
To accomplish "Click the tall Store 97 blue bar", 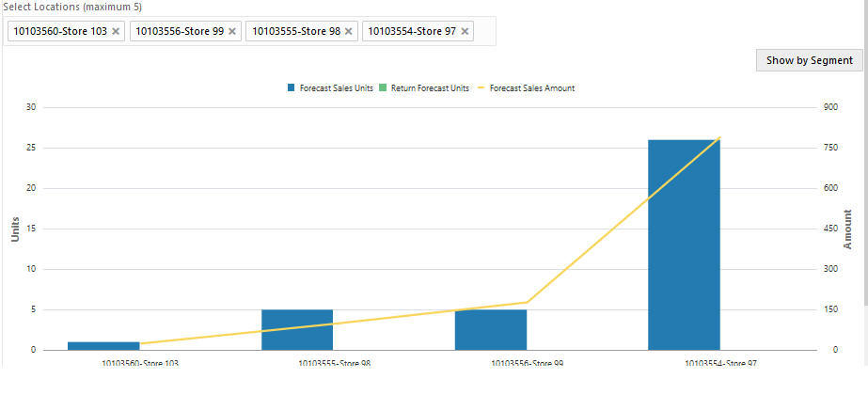I will [685, 245].
